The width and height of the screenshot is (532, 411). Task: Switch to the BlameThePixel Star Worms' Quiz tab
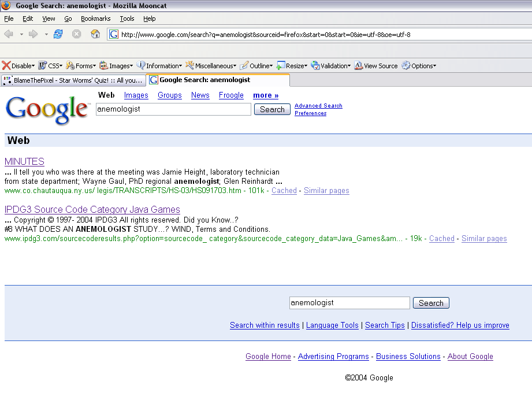click(73, 80)
